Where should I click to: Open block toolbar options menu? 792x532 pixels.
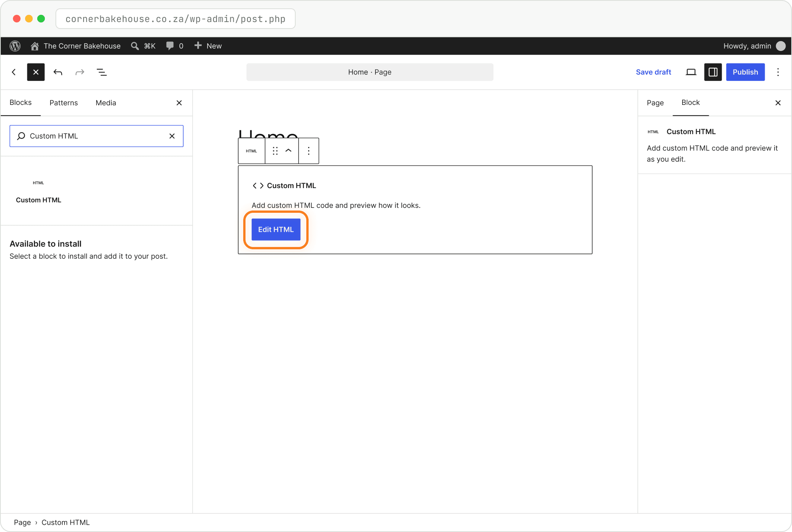pyautogui.click(x=309, y=151)
